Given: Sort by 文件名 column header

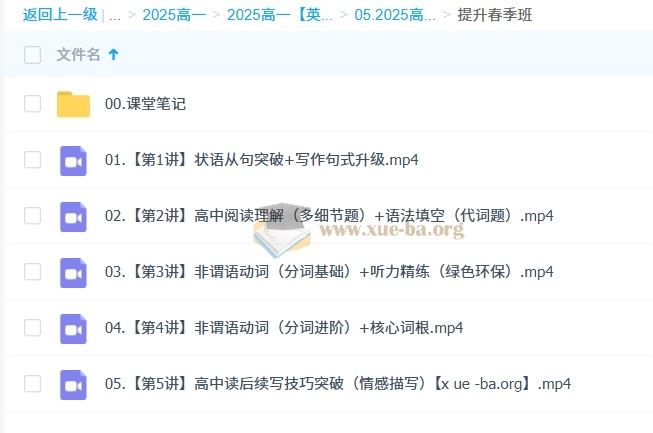Looking at the screenshot, I should [x=78, y=55].
